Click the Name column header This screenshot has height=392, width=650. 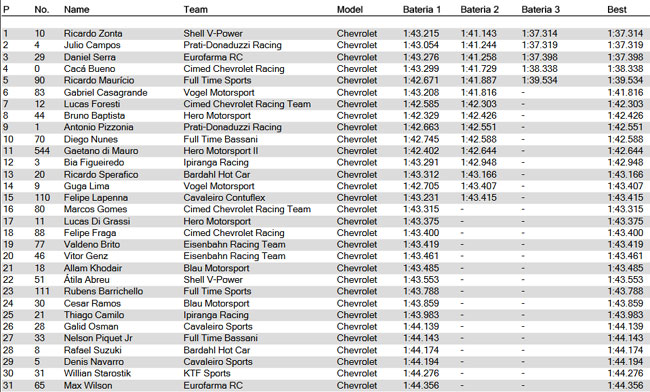pyautogui.click(x=76, y=9)
